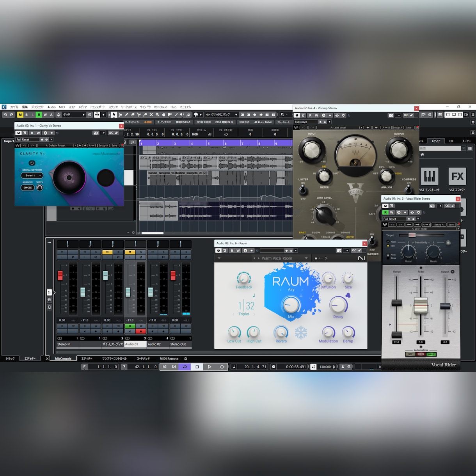Toggle global Mute M button in toolbar
Image resolution: width=476 pixels, height=476 pixels.
tap(20, 115)
